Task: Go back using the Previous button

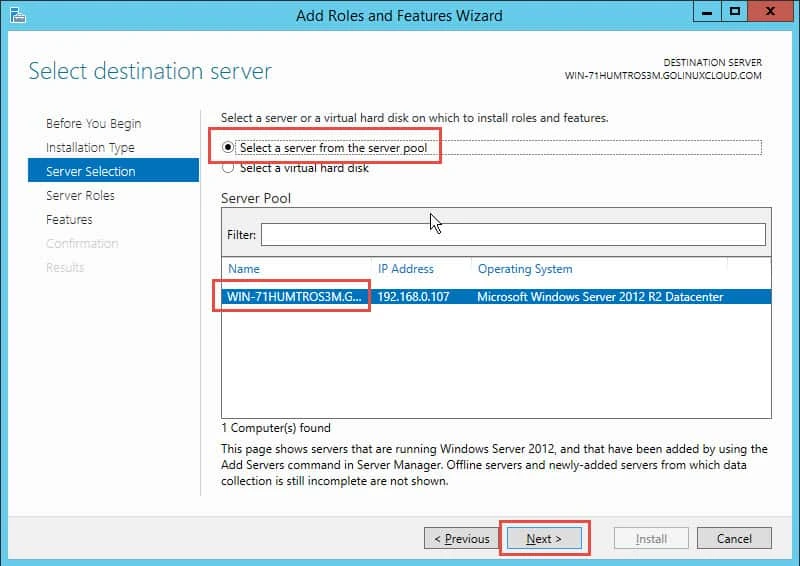Action: click(461, 538)
